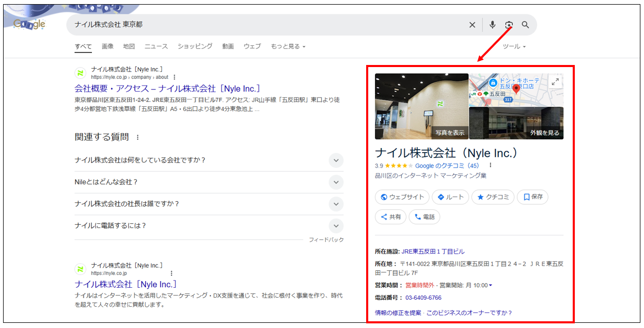Click Nyle favicon of the 会社概要 result
644x328 pixels.
pos(80,73)
